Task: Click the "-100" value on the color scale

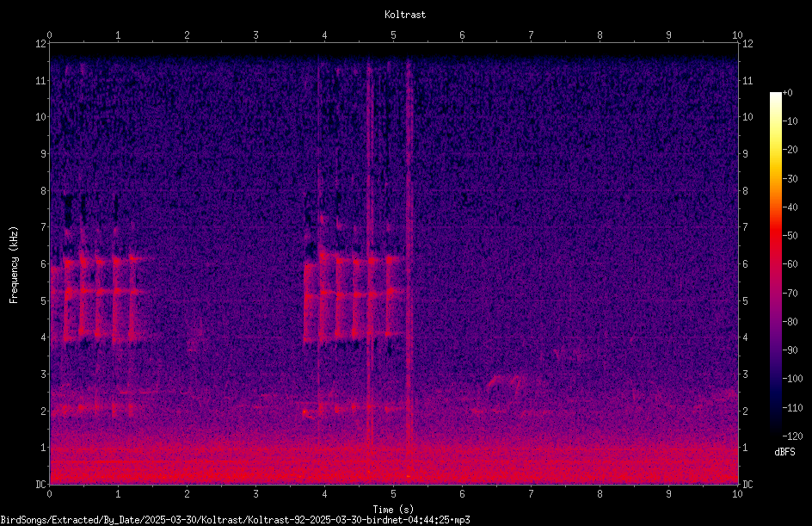Action: [792, 379]
